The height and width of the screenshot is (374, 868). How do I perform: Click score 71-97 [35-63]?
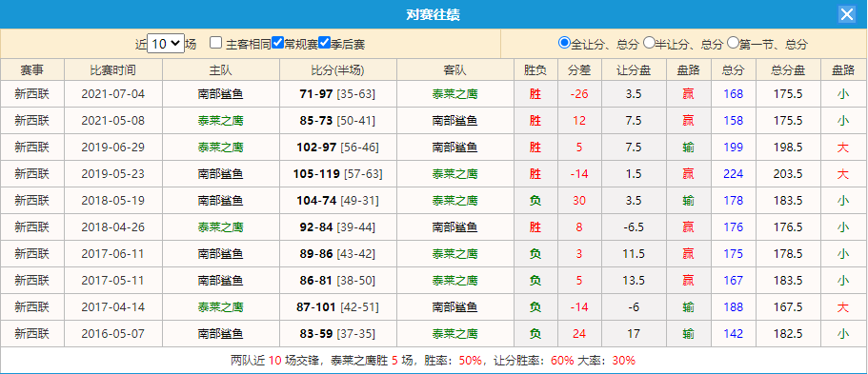(337, 94)
